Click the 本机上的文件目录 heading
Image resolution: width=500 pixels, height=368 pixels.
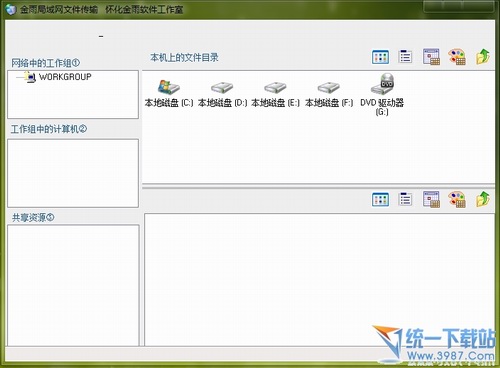pos(184,57)
